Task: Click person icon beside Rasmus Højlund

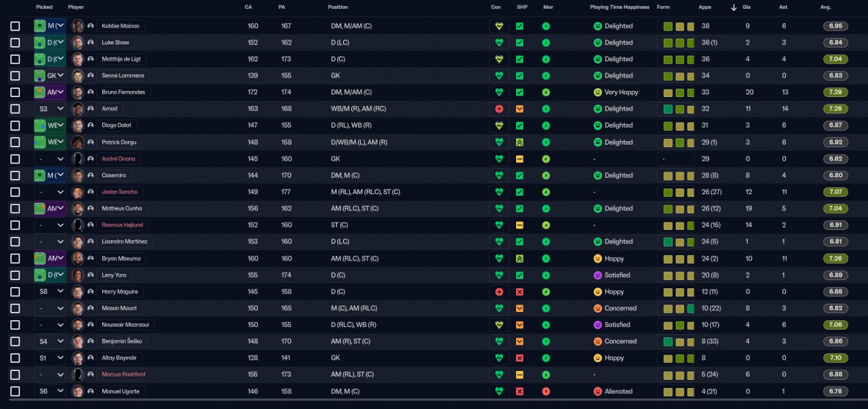Action: 90,225
